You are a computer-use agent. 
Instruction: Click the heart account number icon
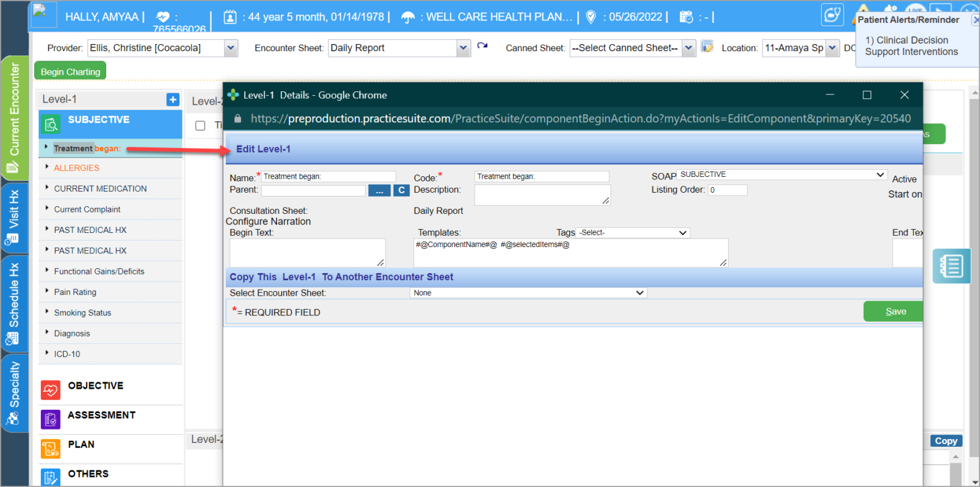click(x=163, y=17)
